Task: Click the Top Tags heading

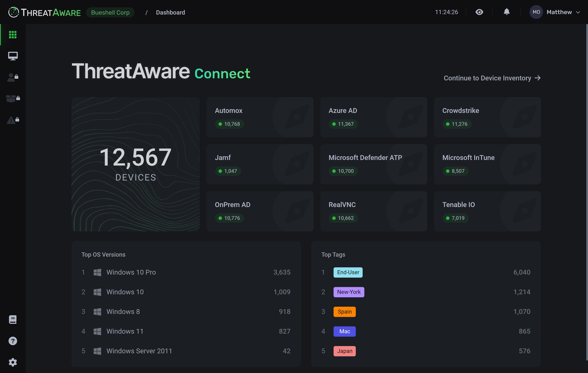Action: [x=333, y=255]
